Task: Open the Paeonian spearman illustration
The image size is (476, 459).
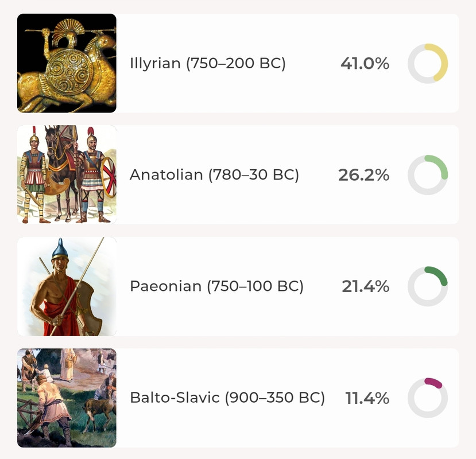Action: coord(67,286)
